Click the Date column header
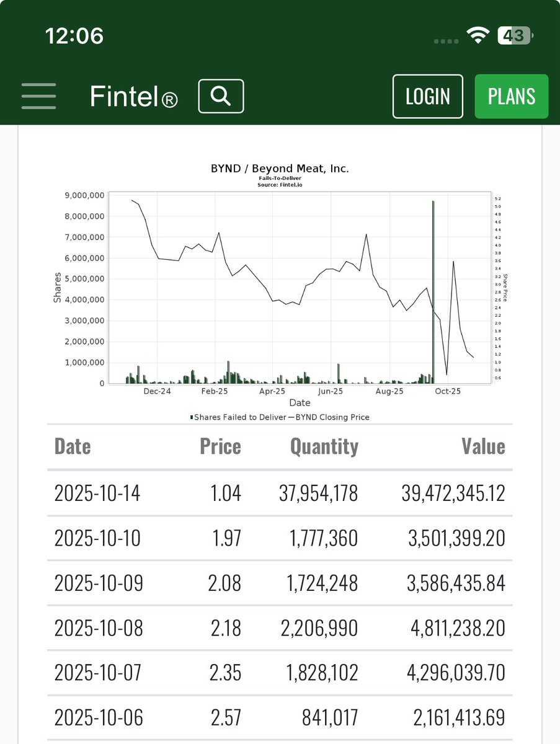This screenshot has height=744, width=560. (x=73, y=446)
